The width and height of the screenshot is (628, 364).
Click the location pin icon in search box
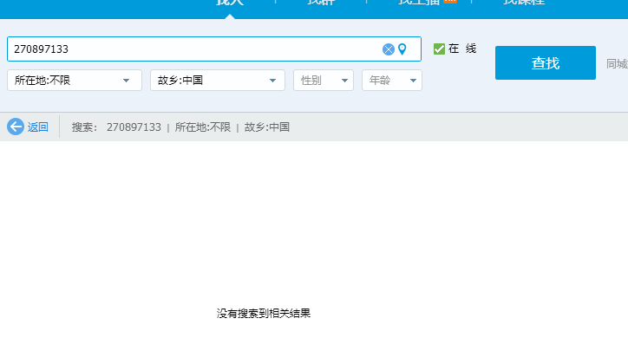coord(402,49)
